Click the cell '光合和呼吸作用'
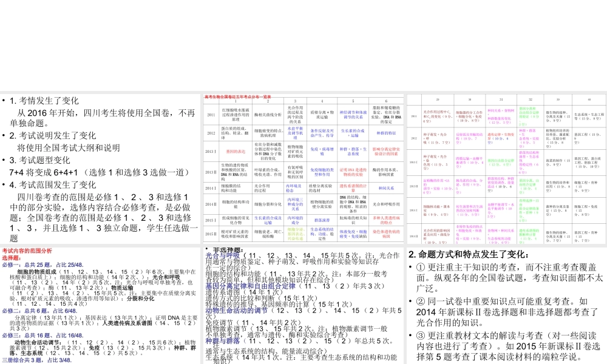 (386, 204)
